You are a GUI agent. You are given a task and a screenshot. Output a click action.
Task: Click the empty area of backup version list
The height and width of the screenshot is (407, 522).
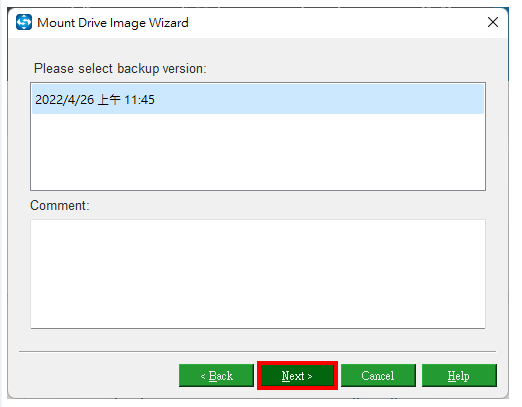coord(258,152)
